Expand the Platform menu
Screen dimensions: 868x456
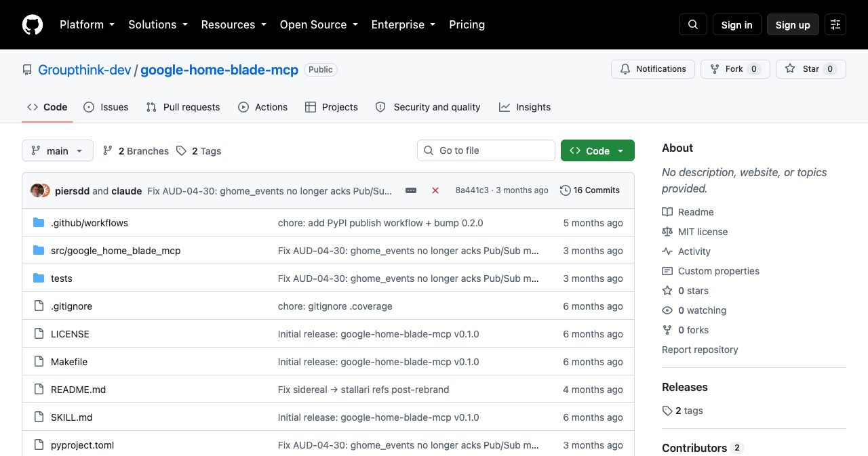pos(87,24)
